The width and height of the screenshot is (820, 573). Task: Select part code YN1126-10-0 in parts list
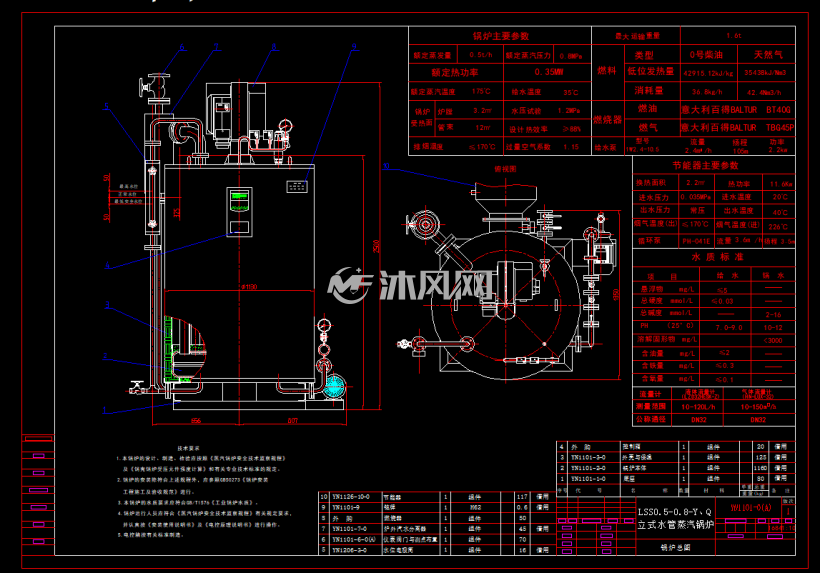click(x=351, y=497)
